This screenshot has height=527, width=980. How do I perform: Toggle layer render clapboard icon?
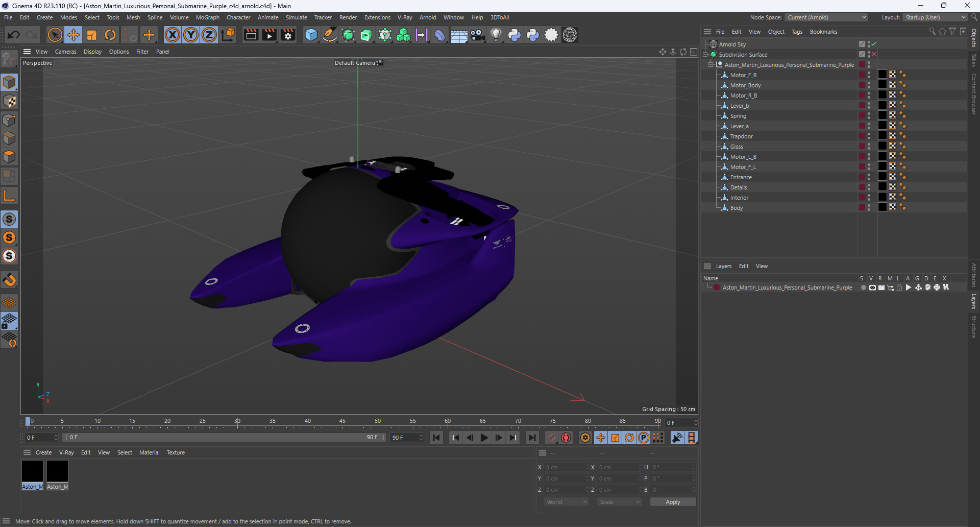pos(881,288)
